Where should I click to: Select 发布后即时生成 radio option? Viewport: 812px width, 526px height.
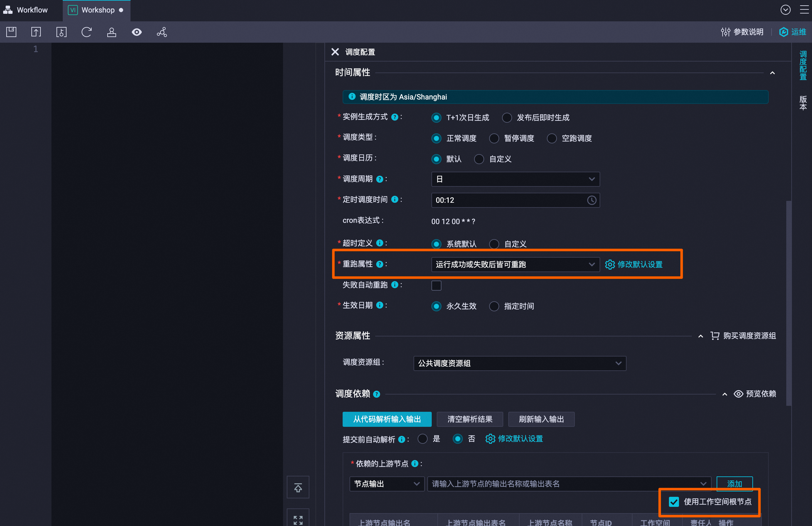coord(507,118)
